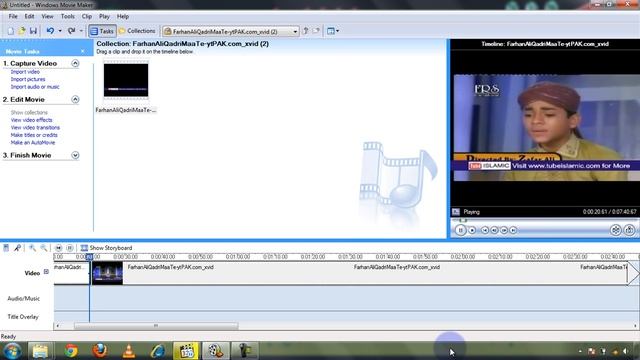Click the Rewind Timeline button
This screenshot has width=640, height=360.
(58, 248)
